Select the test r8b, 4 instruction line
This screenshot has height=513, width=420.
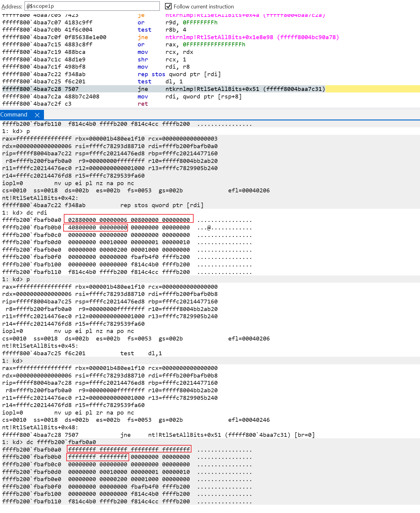pos(162,30)
